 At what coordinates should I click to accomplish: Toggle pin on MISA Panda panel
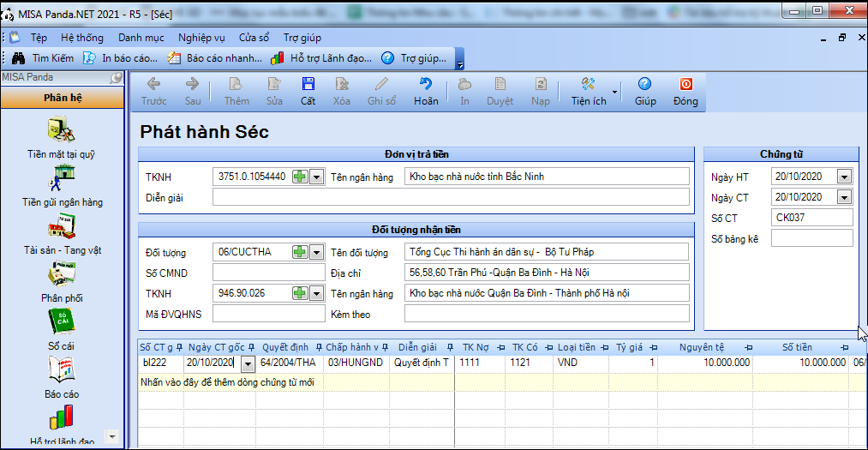coord(116,77)
